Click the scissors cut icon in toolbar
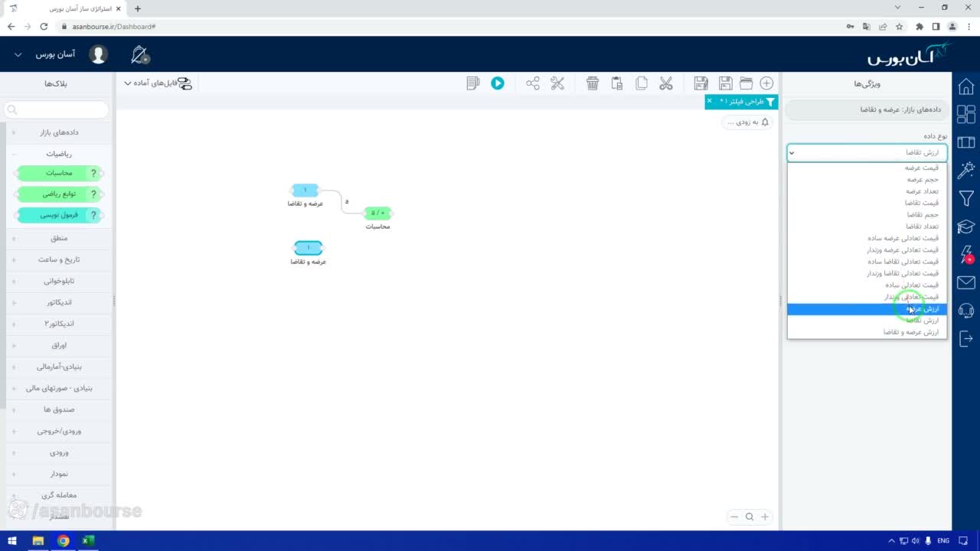Viewport: 980px width, 551px height. coord(666,83)
